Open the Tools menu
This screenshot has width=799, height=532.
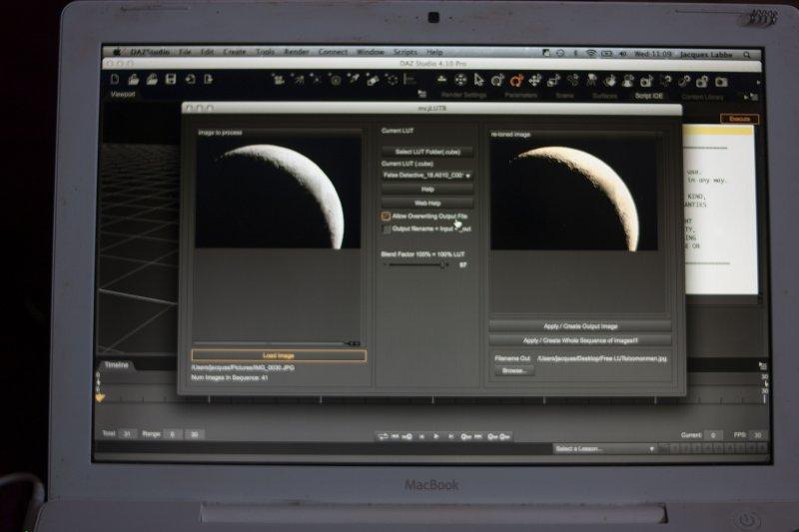click(x=265, y=52)
